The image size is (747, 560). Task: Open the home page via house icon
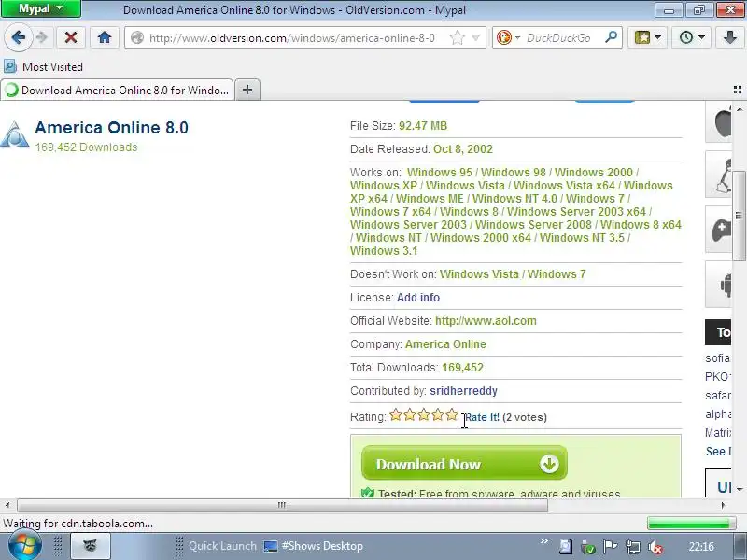point(105,37)
